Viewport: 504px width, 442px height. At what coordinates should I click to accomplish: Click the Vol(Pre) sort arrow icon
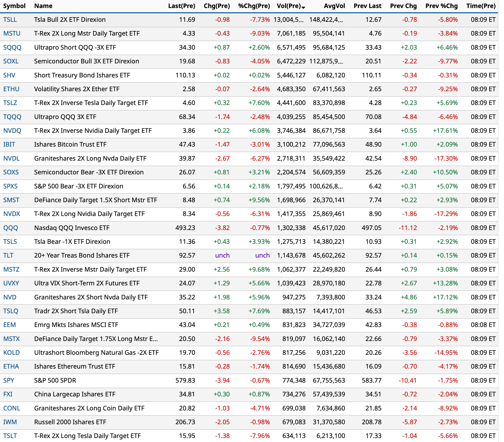303,7
